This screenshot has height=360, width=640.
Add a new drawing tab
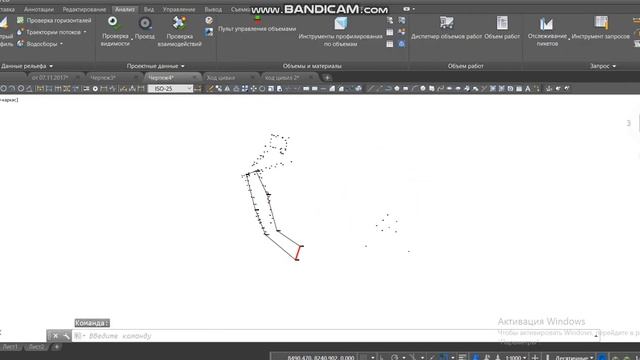pyautogui.click(x=327, y=77)
